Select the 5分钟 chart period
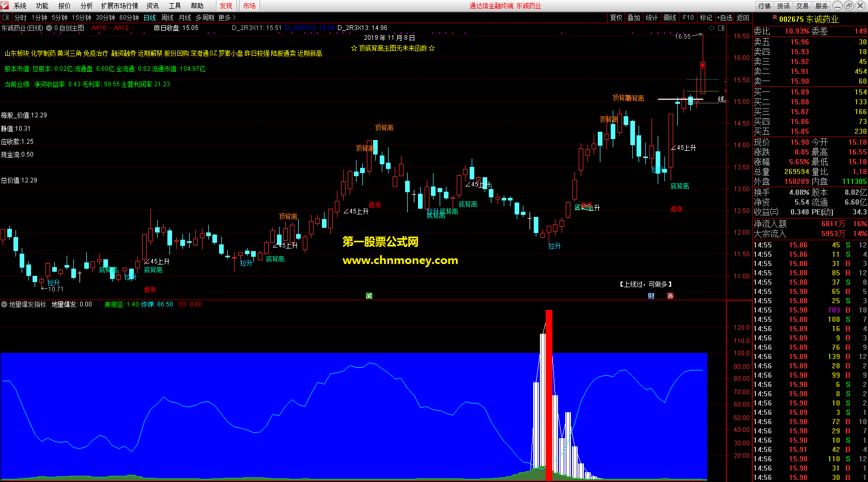Image resolution: width=868 pixels, height=482 pixels. [x=59, y=18]
